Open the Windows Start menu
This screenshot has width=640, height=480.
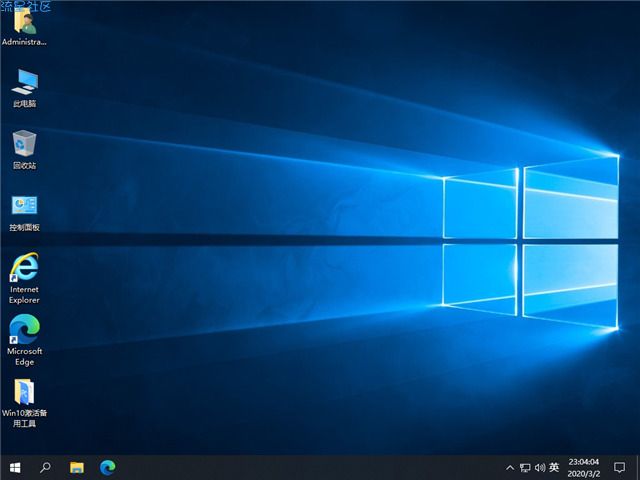[15, 467]
